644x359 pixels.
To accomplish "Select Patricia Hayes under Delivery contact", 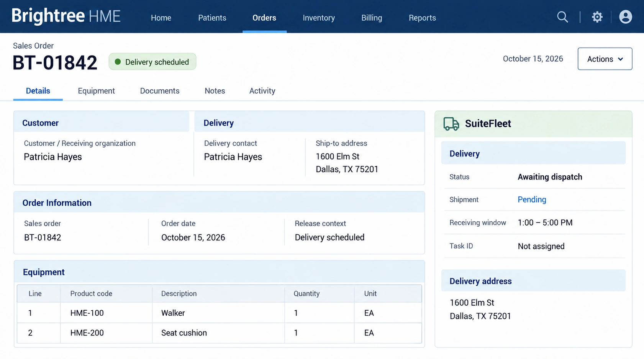I will click(233, 157).
